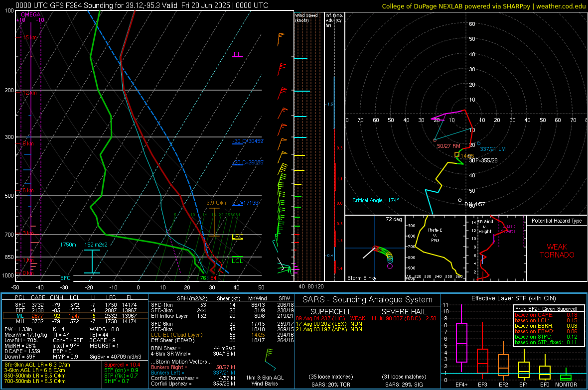Image resolution: width=588 pixels, height=390 pixels.
Task: Click the 1km & 6km AGL Wind Barbs caption
Action: pos(265,381)
